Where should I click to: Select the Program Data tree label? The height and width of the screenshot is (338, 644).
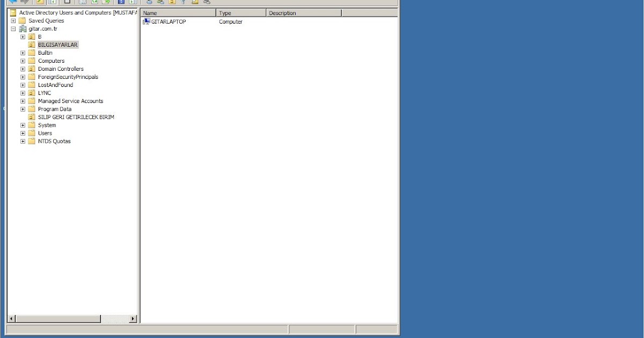[x=55, y=109]
